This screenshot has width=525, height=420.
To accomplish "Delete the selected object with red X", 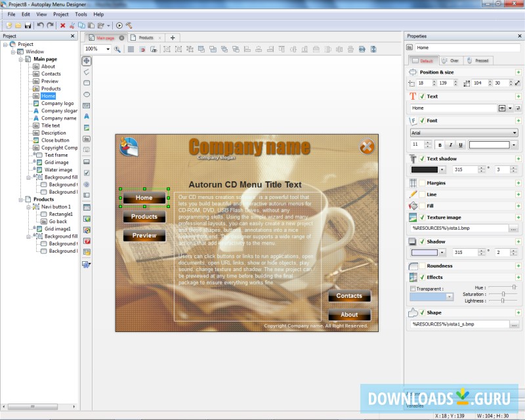I will point(62,26).
